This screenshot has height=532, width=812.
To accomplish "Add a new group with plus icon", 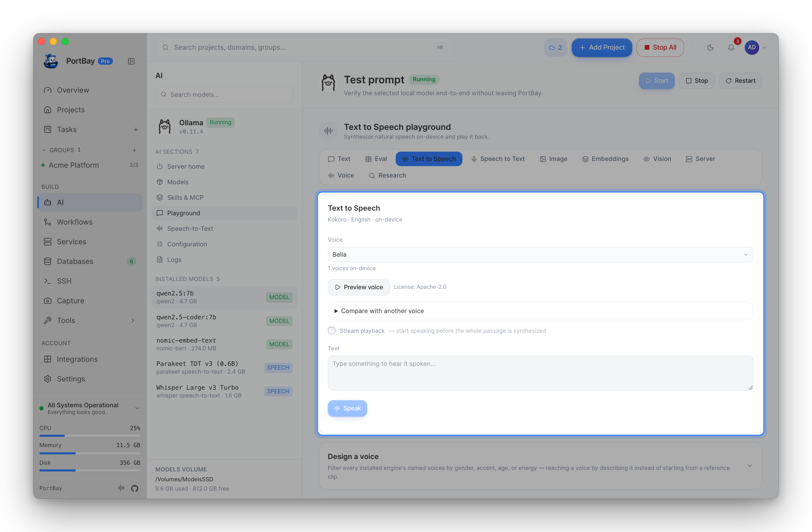I will click(134, 150).
